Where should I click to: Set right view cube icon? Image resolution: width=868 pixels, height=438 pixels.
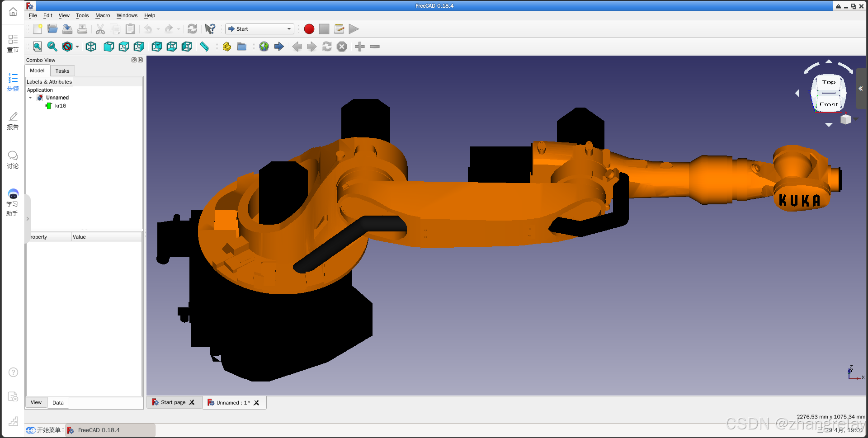tap(139, 47)
